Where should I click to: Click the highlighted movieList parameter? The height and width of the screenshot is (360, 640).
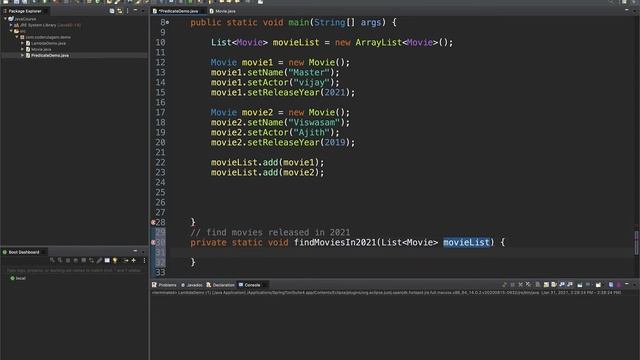(x=466, y=242)
